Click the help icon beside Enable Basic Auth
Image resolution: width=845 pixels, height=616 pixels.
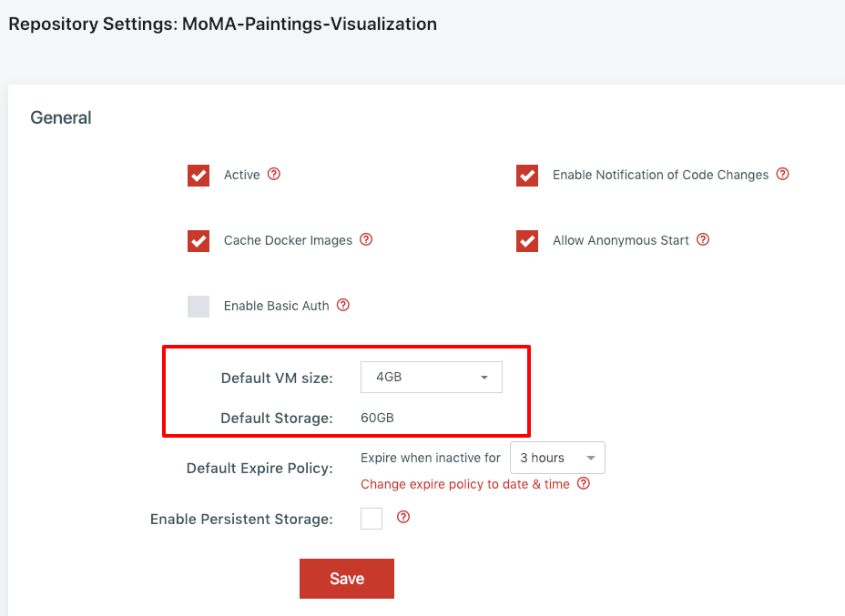click(343, 306)
